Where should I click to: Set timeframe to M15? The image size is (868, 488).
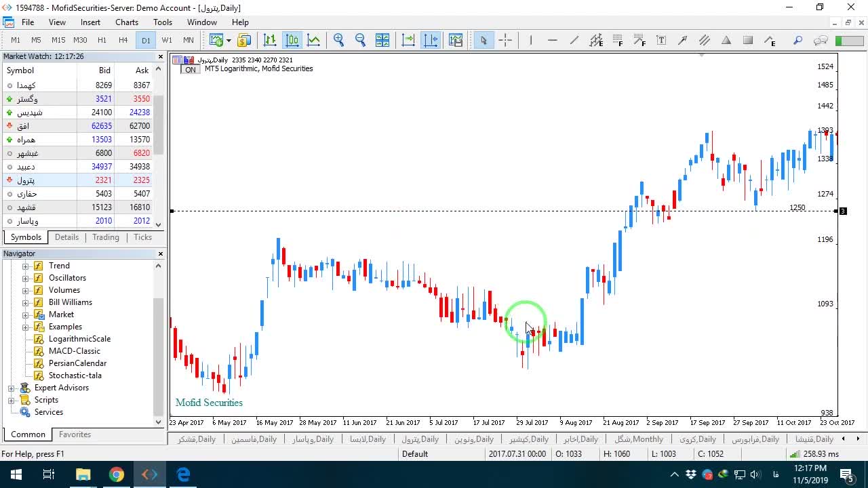(x=58, y=40)
